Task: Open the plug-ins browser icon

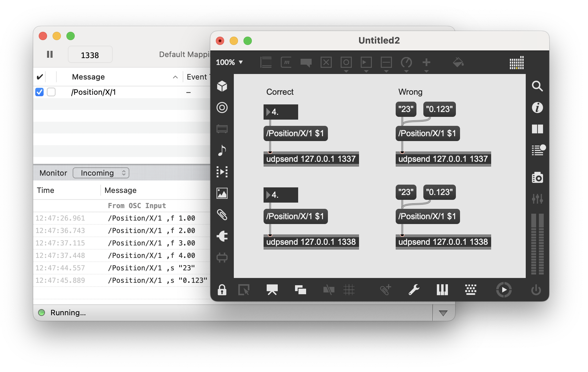Action: (x=222, y=236)
